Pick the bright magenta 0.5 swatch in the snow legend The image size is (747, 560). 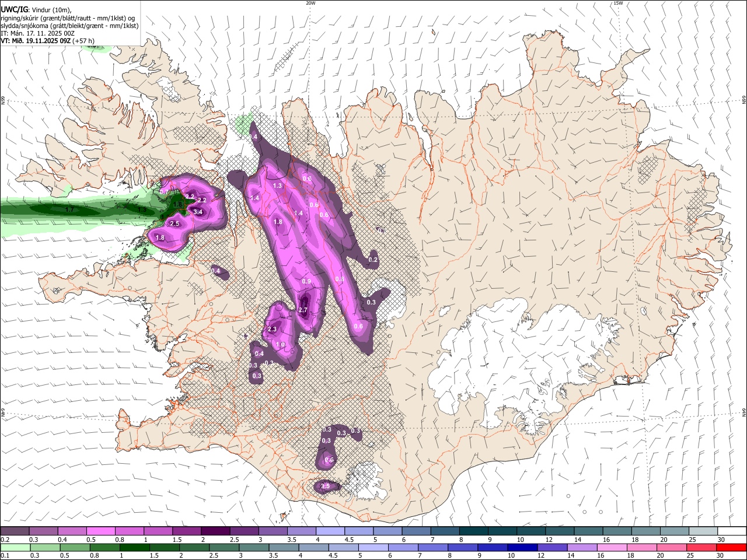pos(100,531)
